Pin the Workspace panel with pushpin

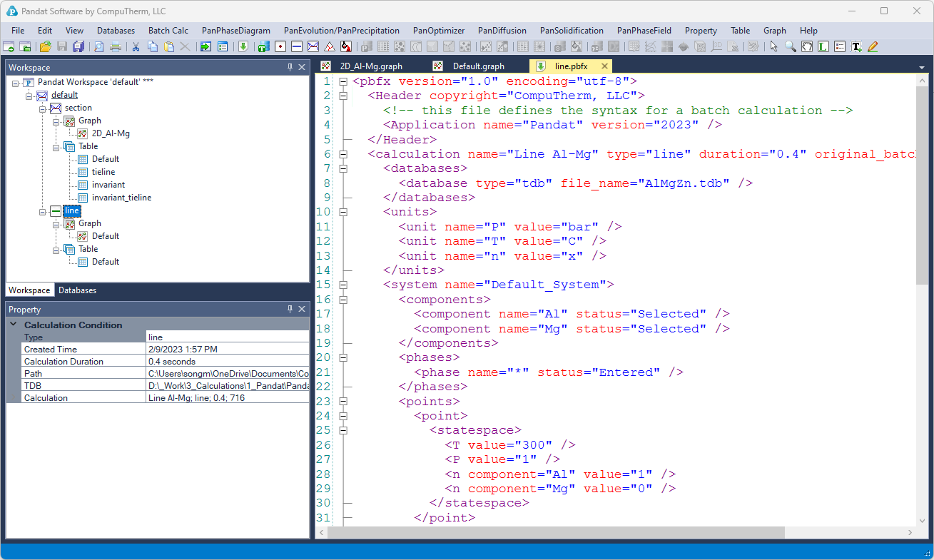click(x=290, y=67)
